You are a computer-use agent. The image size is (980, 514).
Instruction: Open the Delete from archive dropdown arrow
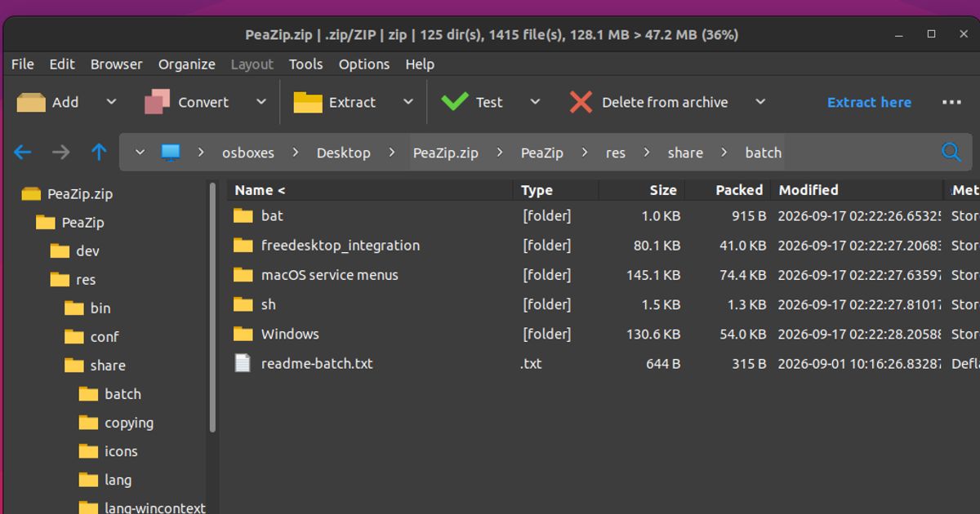click(x=760, y=102)
